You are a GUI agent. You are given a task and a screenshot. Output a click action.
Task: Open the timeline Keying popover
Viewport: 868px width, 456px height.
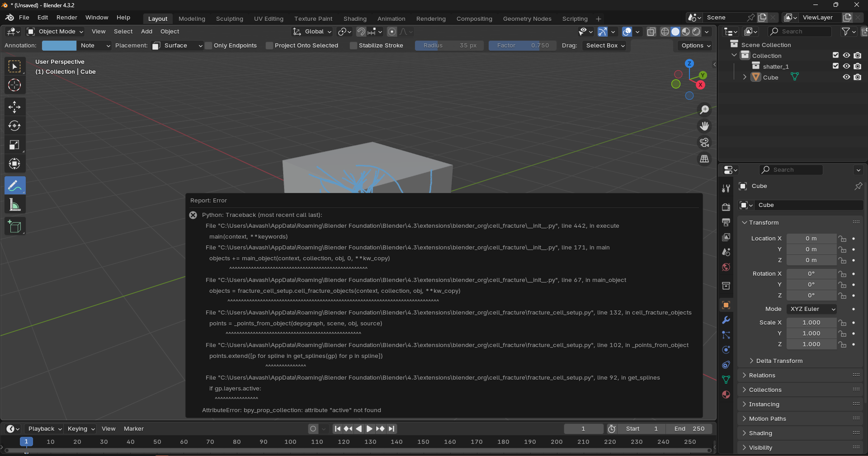pyautogui.click(x=81, y=429)
